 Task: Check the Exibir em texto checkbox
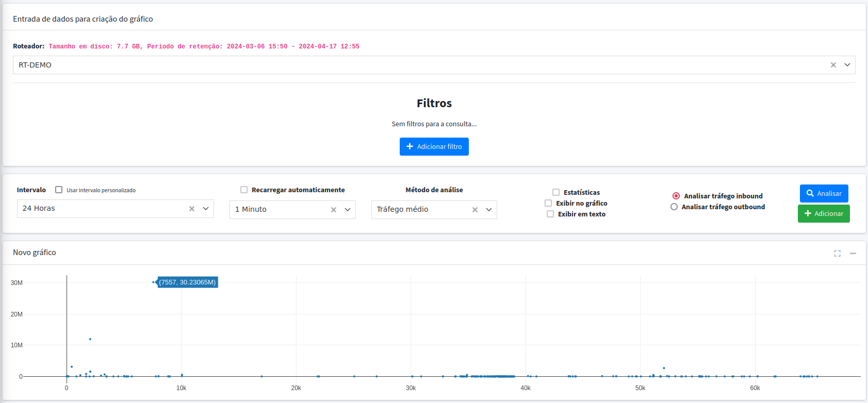[550, 214]
